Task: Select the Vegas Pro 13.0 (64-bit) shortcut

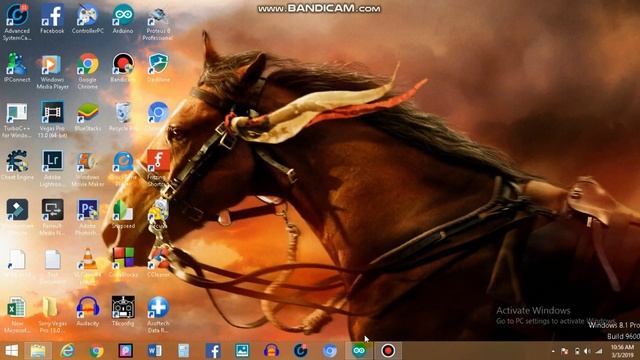Action: [52, 120]
